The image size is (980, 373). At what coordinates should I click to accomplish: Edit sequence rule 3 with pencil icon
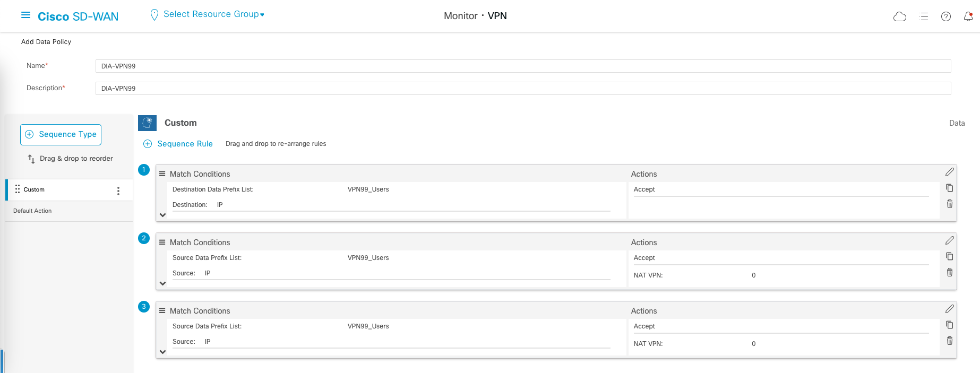950,309
